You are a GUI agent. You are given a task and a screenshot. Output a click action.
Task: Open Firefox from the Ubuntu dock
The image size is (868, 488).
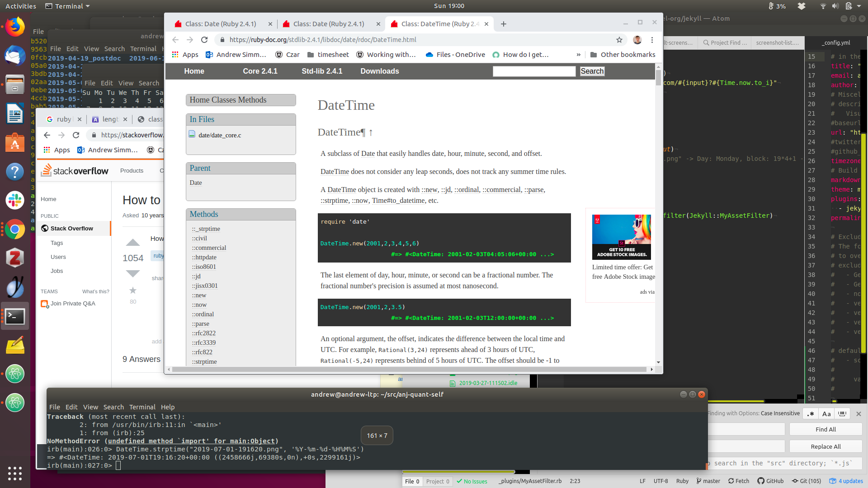point(15,27)
